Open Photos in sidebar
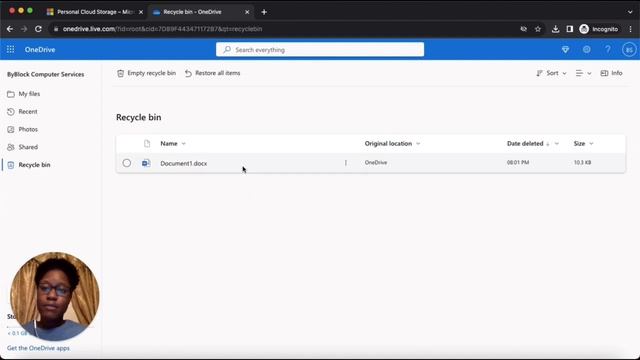640x360 pixels. 28,129
